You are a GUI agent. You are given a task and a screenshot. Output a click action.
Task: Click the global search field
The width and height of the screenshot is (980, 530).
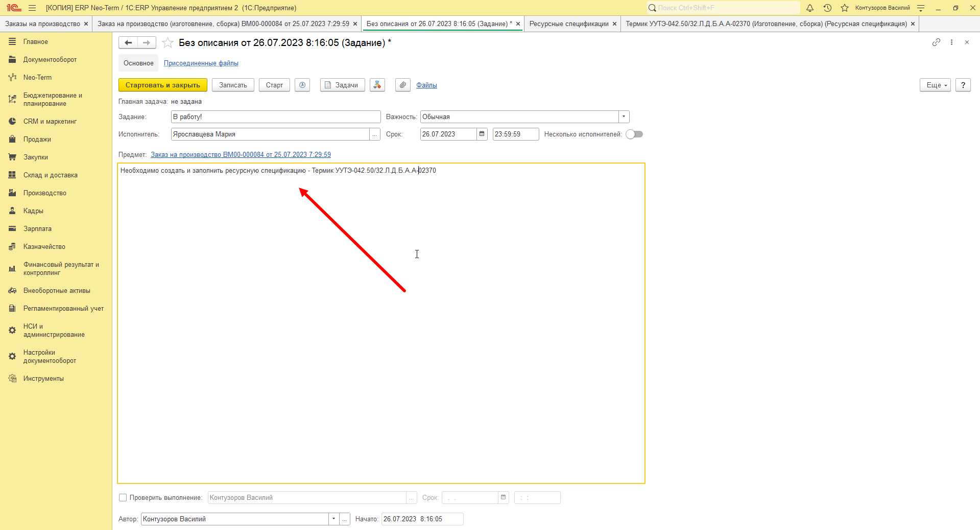click(x=724, y=8)
